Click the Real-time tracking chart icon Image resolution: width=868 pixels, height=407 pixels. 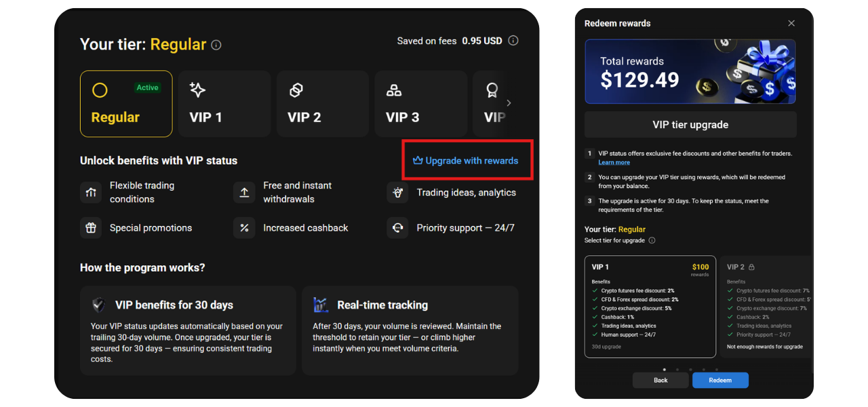click(x=321, y=305)
